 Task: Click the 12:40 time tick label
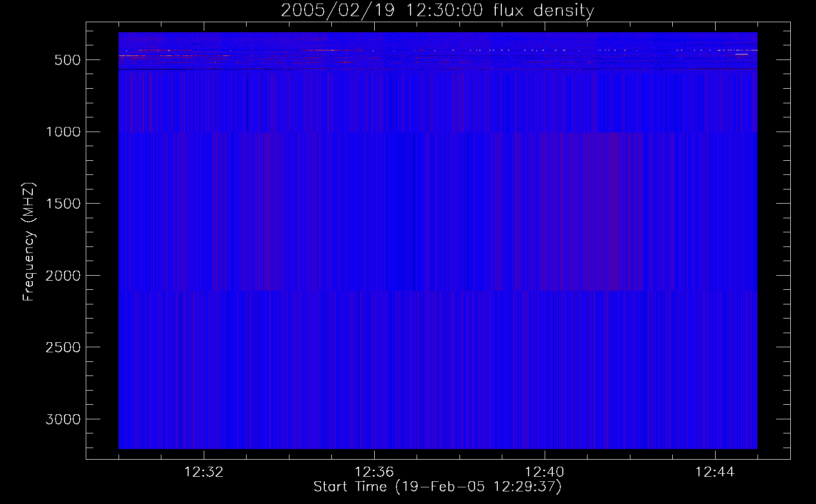(545, 472)
